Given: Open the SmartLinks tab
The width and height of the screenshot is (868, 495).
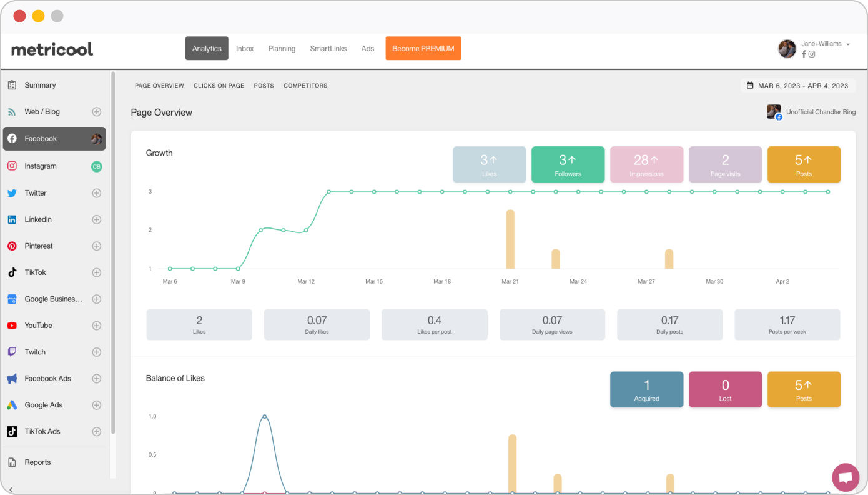Looking at the screenshot, I should click(x=329, y=49).
